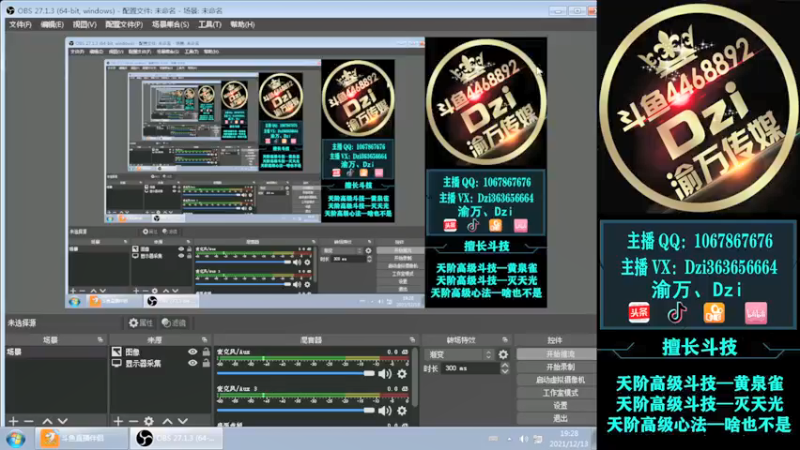This screenshot has width=800, height=450.
Task: Open 设置 in controls panel
Action: click(x=557, y=406)
